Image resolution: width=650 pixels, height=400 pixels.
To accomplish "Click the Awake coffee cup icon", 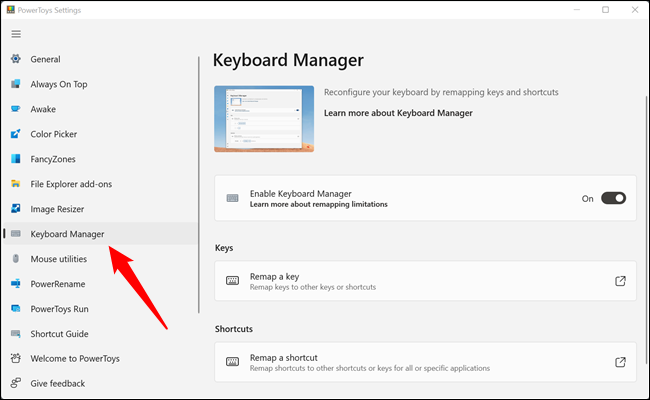I will tap(16, 109).
